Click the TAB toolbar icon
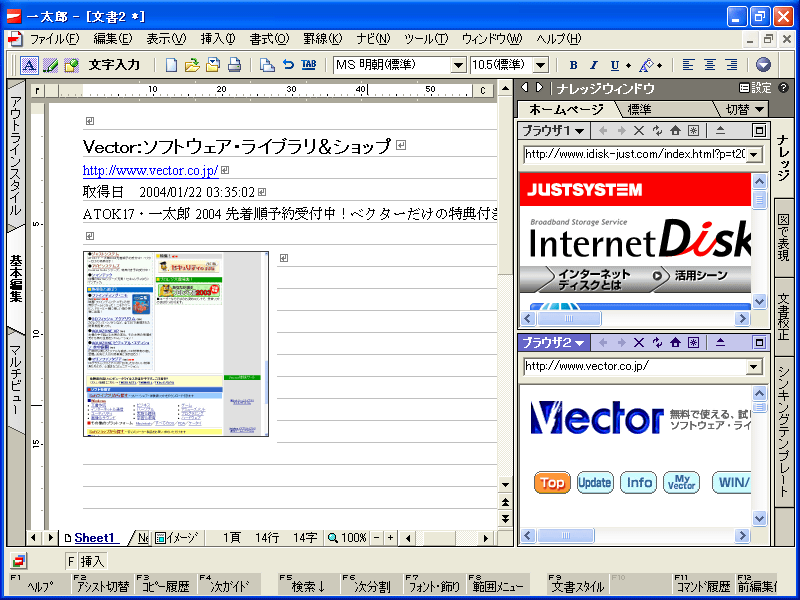Screen dimensions: 800x600 [309, 64]
